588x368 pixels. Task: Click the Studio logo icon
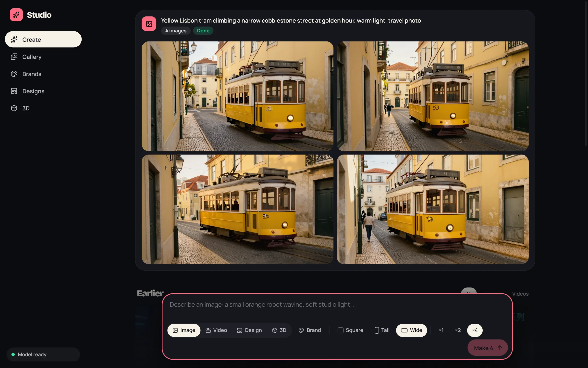[x=16, y=15]
